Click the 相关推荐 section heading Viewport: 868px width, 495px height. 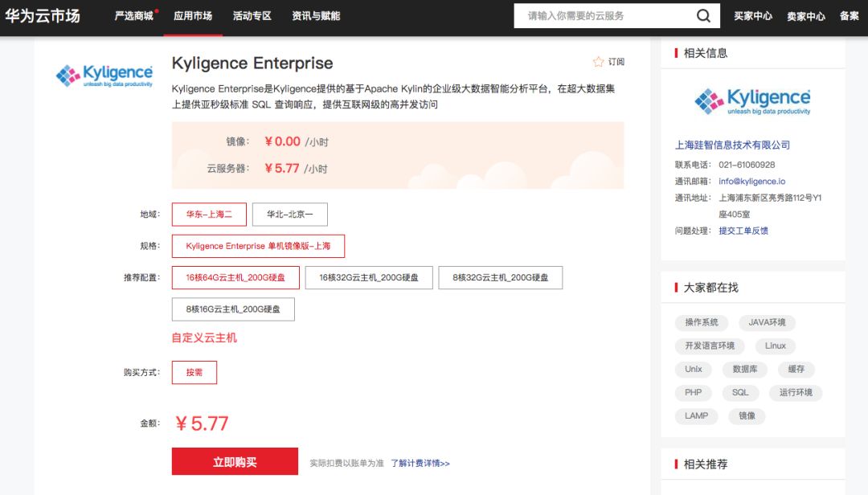pos(706,464)
